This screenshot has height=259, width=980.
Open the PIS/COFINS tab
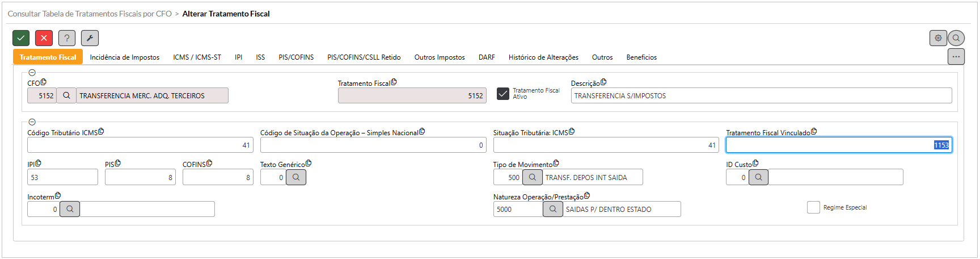coord(296,57)
